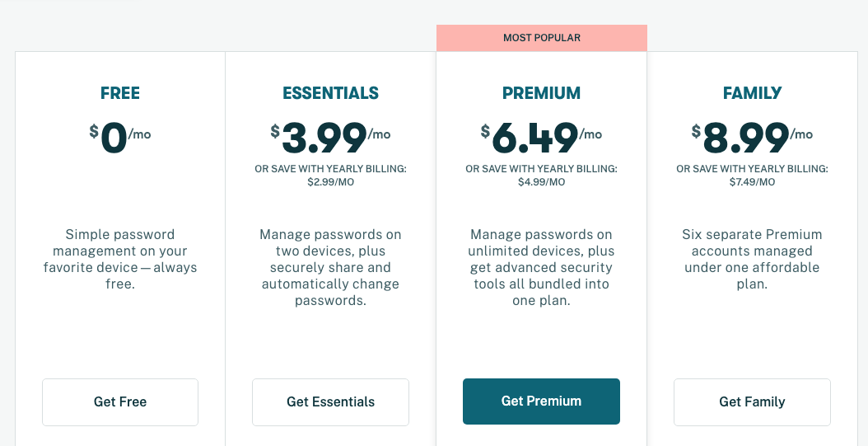
Task: Click the 'Six separate Premium accounts' description
Action: (752, 259)
